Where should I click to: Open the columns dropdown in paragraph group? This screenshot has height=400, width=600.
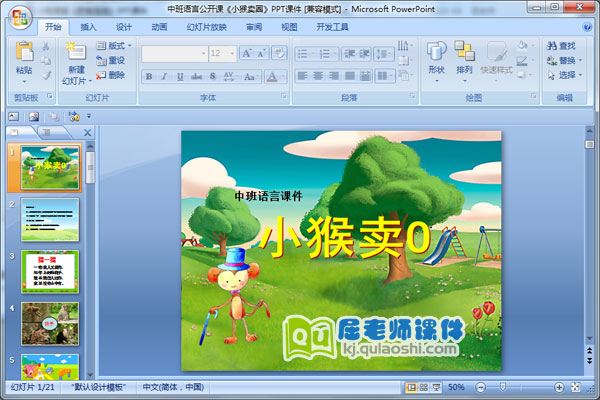coord(385,76)
